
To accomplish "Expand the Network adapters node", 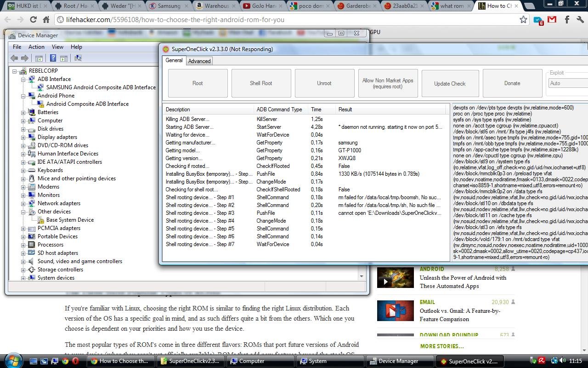I will pyautogui.click(x=23, y=203).
